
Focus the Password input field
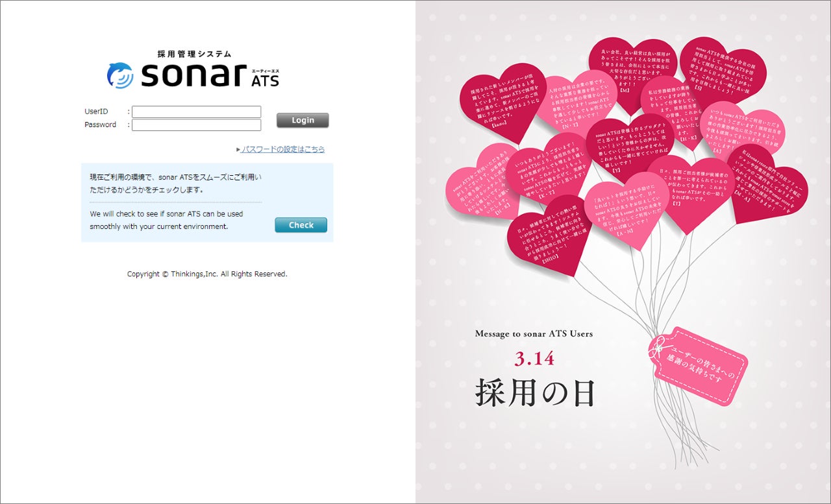pos(196,125)
